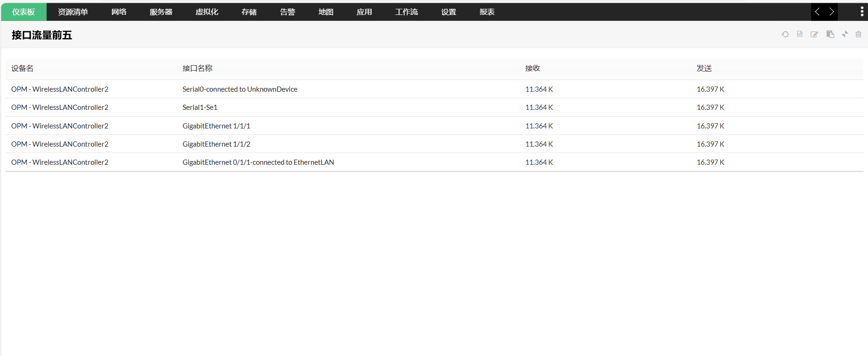Go to the next dashboard arrow
The width and height of the screenshot is (868, 356).
point(831,12)
